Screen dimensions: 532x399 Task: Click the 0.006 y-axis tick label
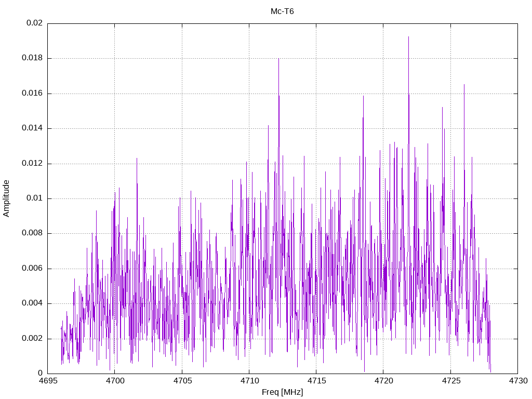[x=32, y=269]
